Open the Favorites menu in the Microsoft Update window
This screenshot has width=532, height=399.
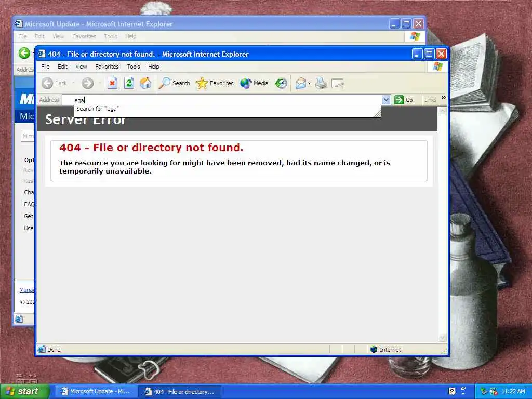pyautogui.click(x=84, y=36)
